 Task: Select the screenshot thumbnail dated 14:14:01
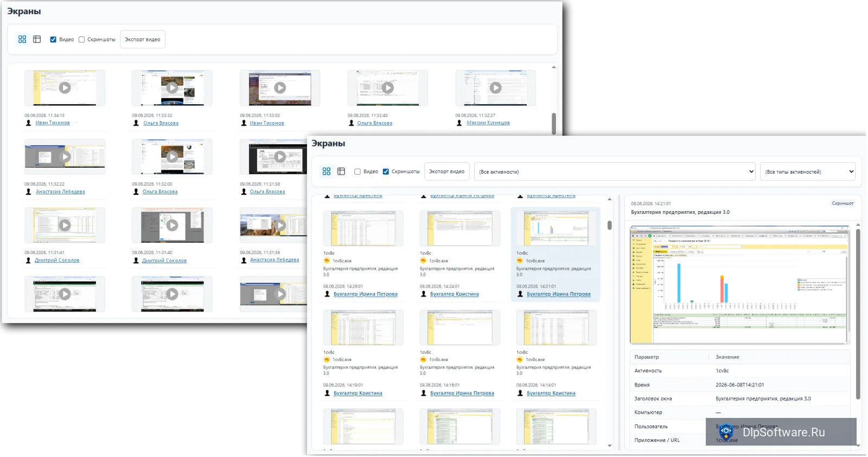click(556, 328)
